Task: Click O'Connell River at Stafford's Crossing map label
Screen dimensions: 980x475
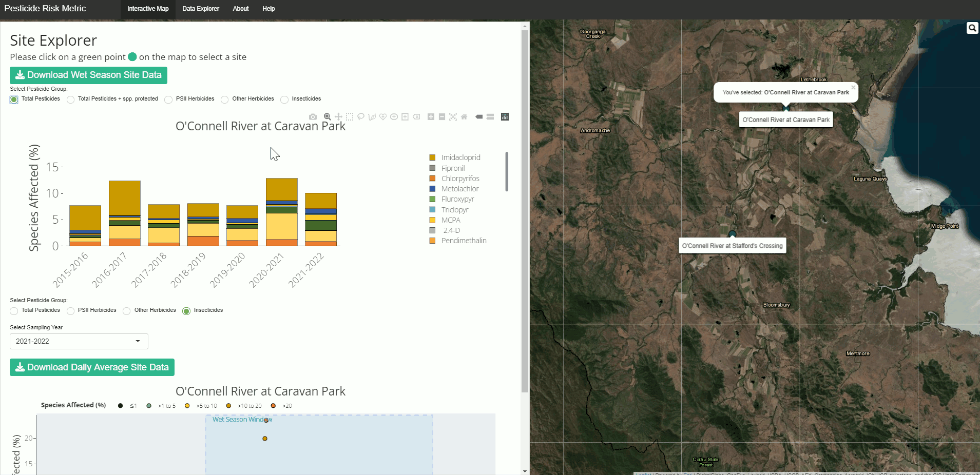Action: click(733, 246)
